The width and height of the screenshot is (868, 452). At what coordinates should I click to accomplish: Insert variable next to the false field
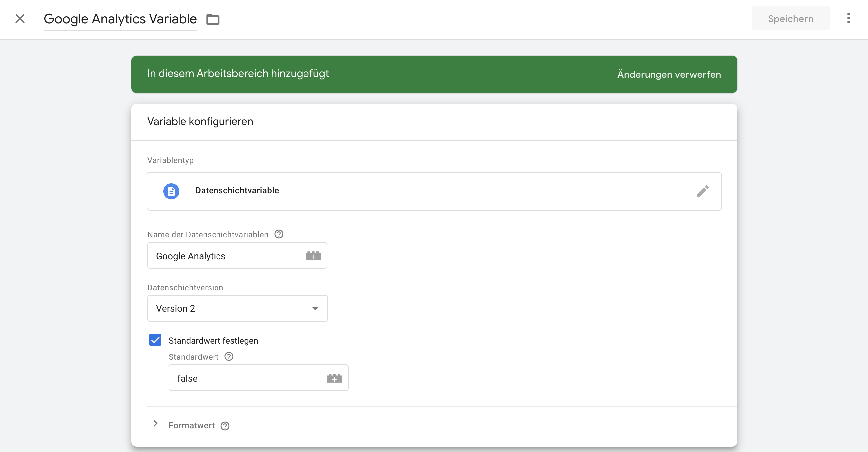click(335, 378)
